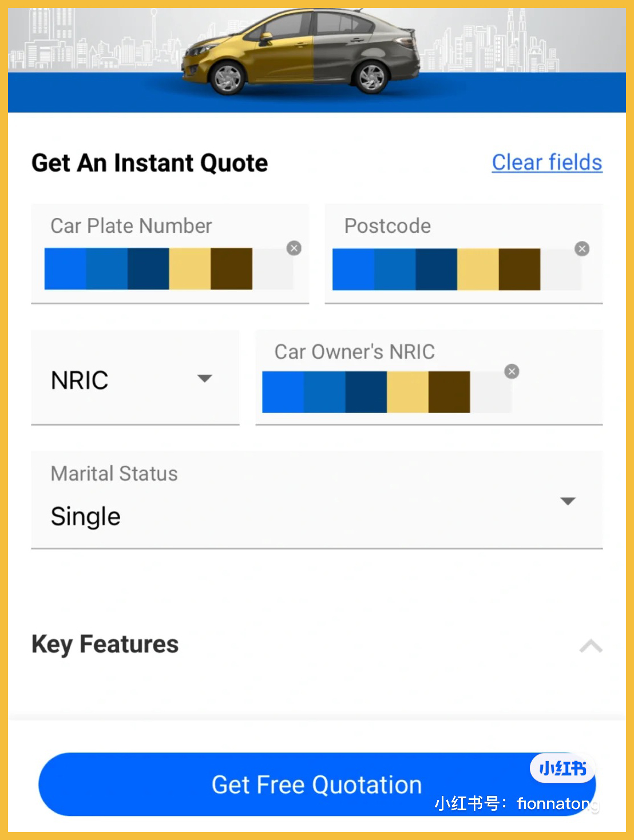Screen dimensions: 634x840
Task: Click the car image in banner
Action: coord(300,51)
